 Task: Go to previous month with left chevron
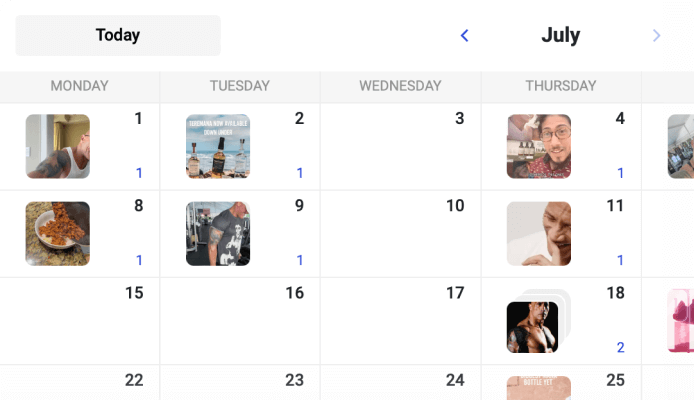tap(464, 36)
